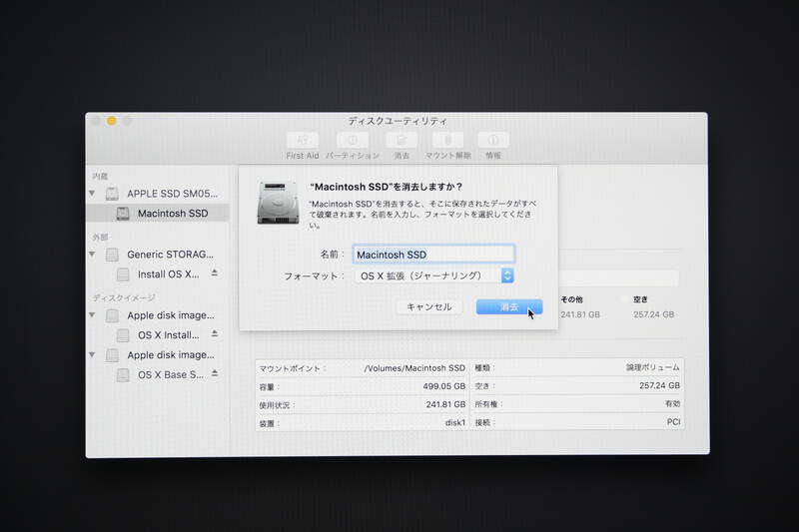Image resolution: width=799 pixels, height=532 pixels.
Task: Eject the OS X Base S... volume
Action: pyautogui.click(x=214, y=374)
